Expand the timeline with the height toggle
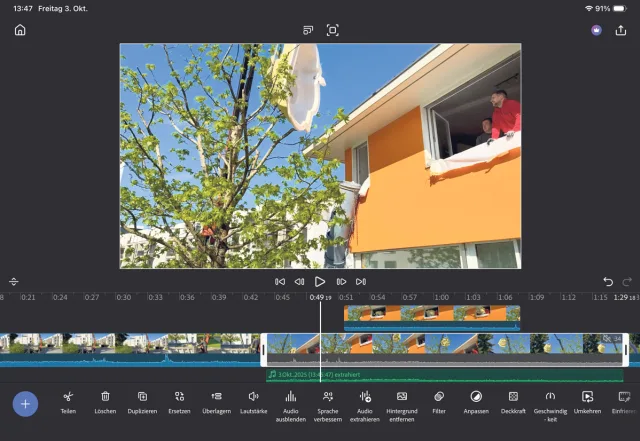640x441 pixels. 14,282
